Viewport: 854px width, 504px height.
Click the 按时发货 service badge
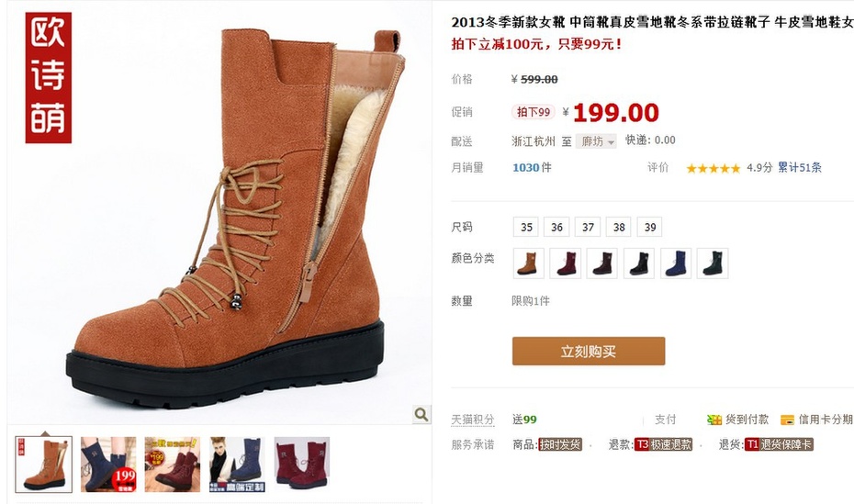tap(560, 444)
